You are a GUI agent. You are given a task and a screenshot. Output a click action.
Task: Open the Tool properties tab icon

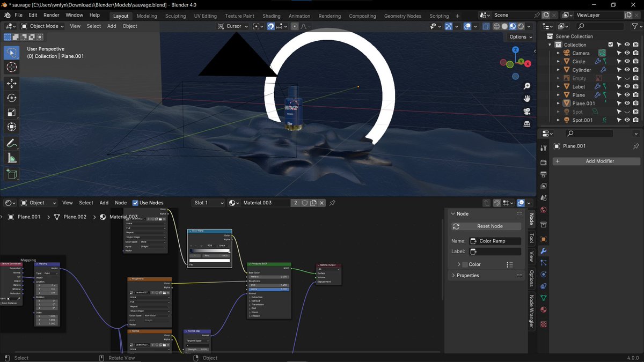(x=544, y=149)
